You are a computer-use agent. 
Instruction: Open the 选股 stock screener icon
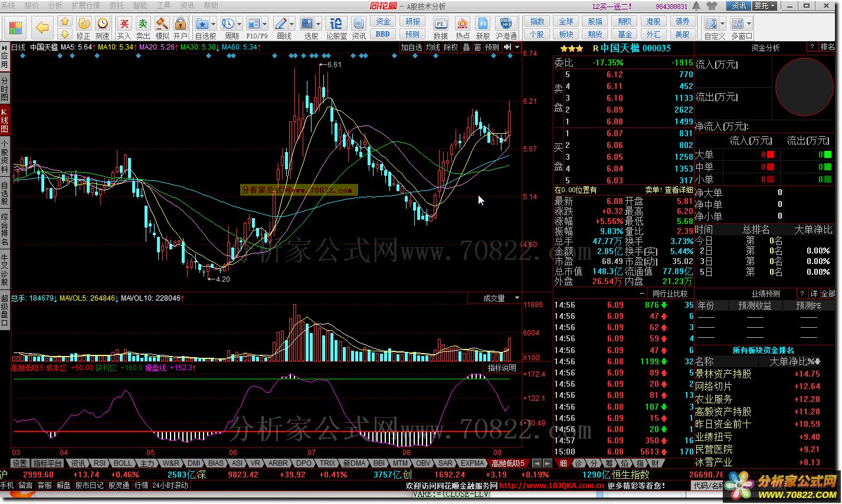308,24
